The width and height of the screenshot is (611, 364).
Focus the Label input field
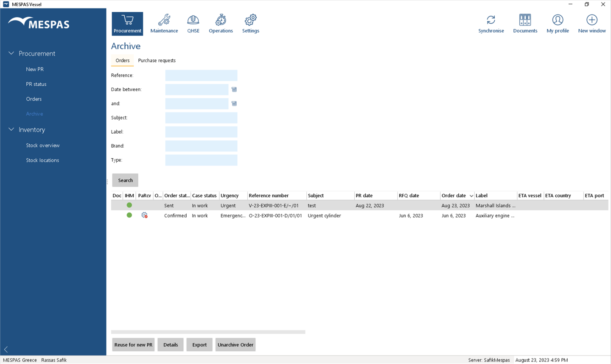(201, 132)
